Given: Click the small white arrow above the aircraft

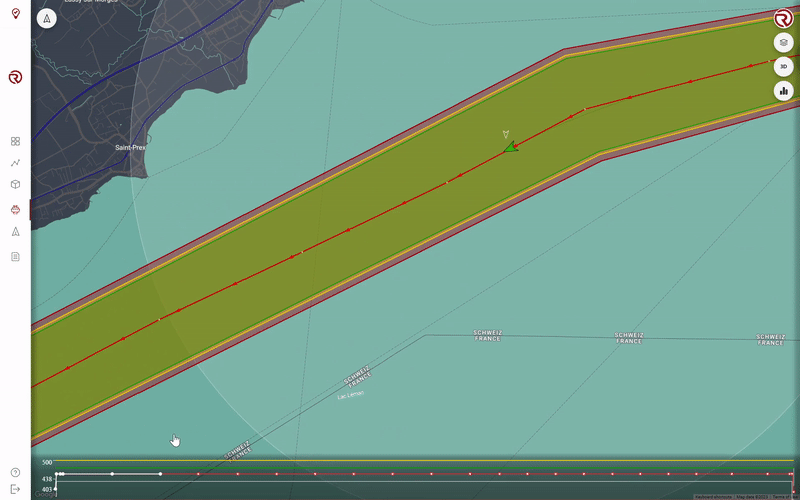Looking at the screenshot, I should [506, 134].
